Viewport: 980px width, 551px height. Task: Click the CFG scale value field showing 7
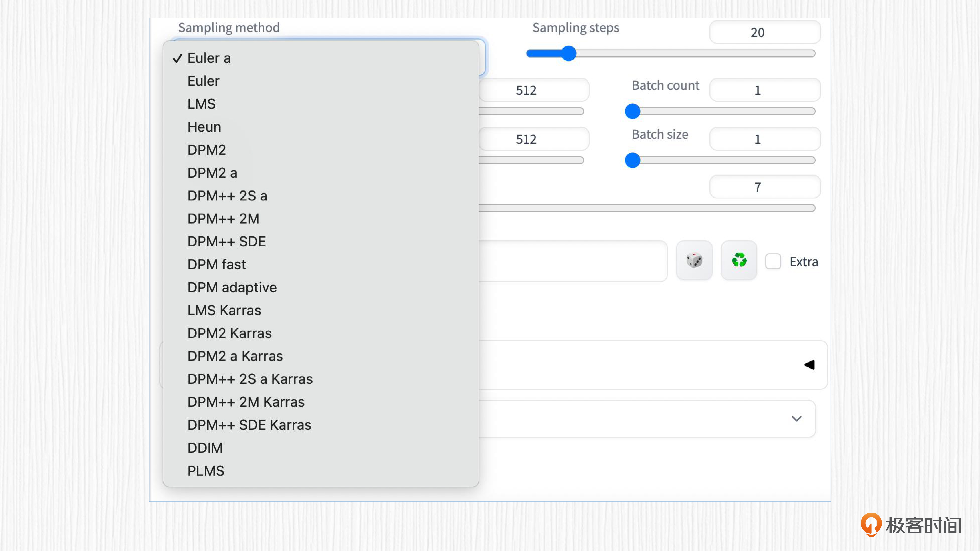click(x=765, y=187)
